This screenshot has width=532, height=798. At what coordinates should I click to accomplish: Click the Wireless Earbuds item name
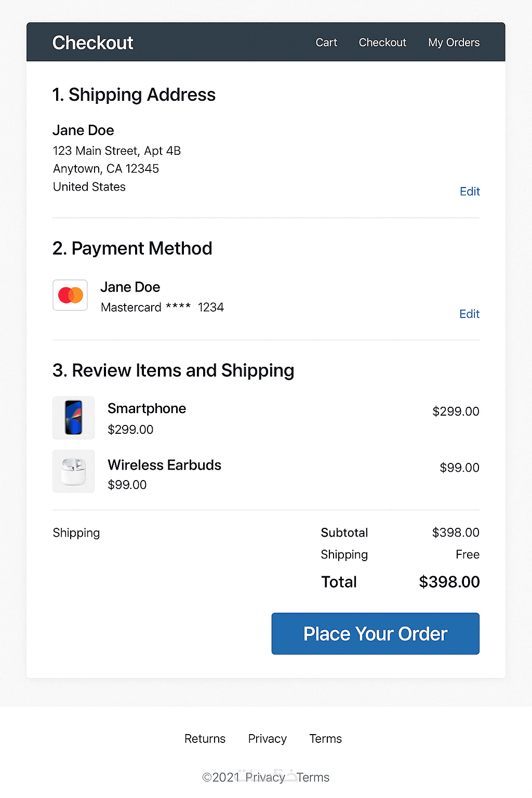click(x=164, y=465)
